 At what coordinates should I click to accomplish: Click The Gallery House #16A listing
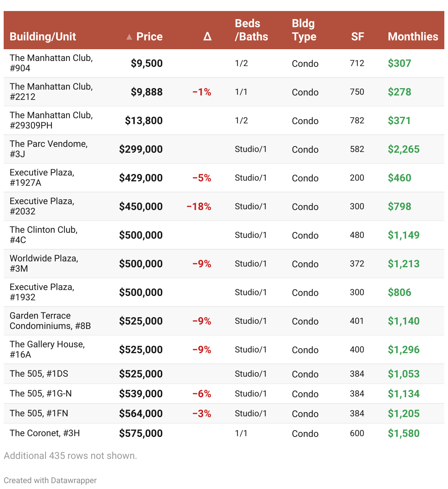pos(47,349)
